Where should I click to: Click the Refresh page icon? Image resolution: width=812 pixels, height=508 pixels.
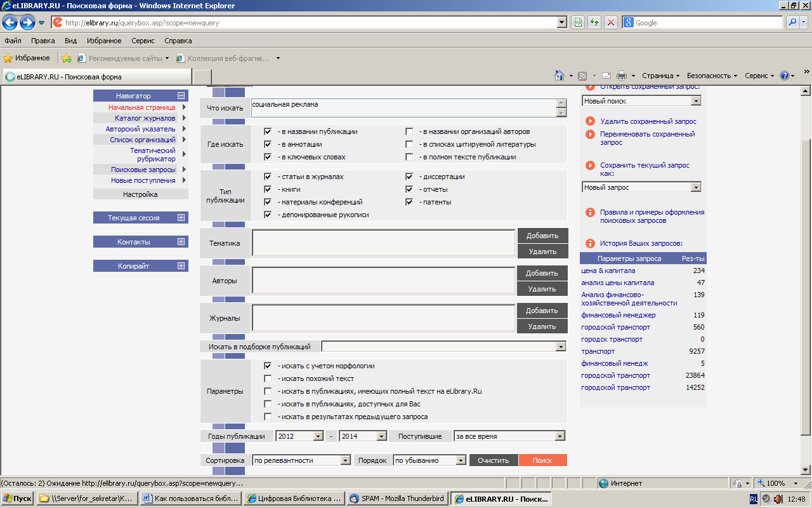point(594,23)
